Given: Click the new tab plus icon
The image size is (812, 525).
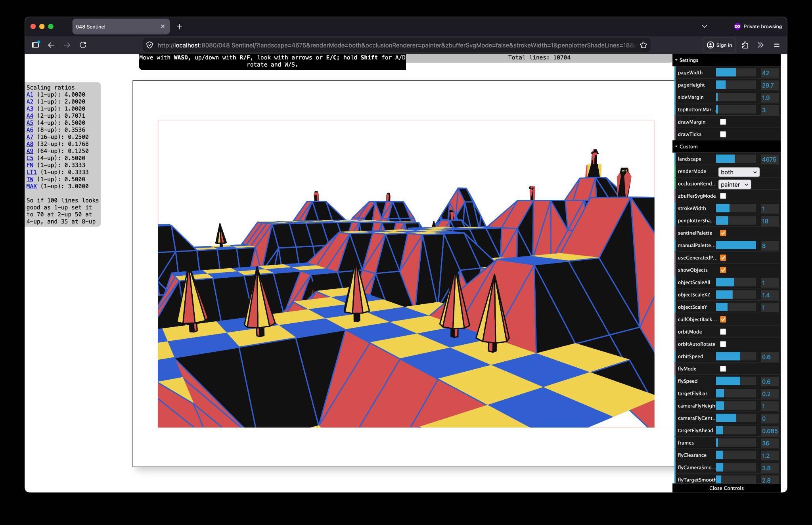Looking at the screenshot, I should click(x=179, y=27).
